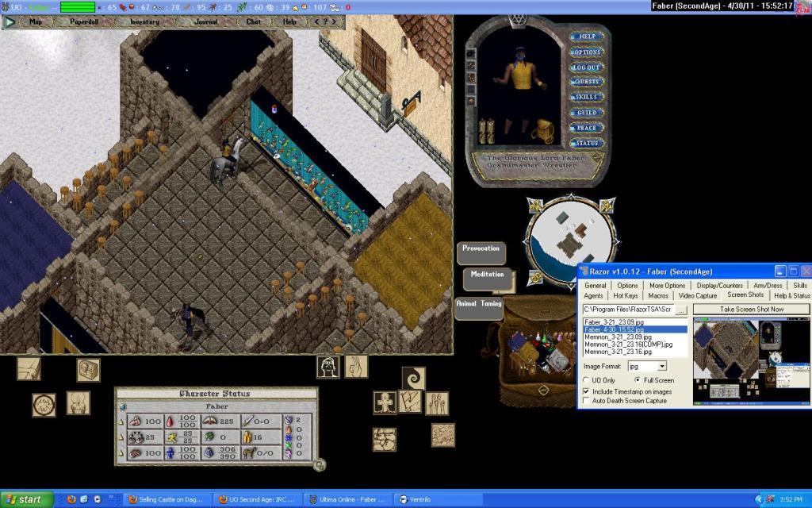The width and height of the screenshot is (812, 508).
Task: Click the spiral spell icon
Action: tap(412, 379)
